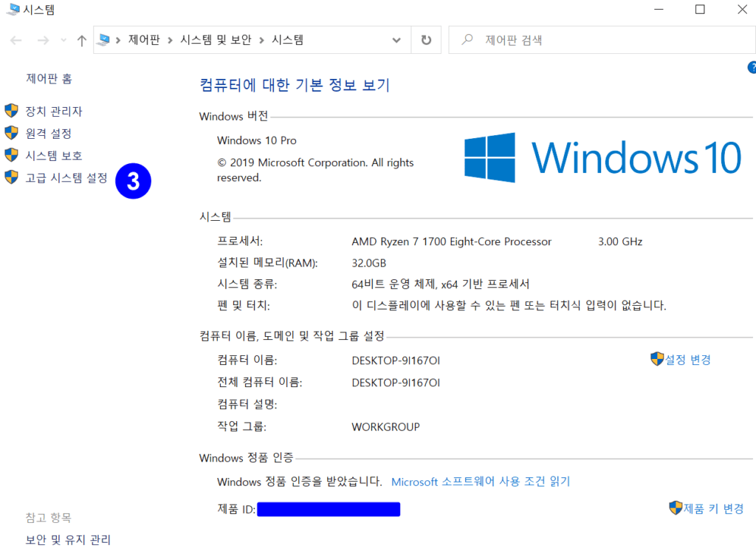Expand the chevron after 제어판 breadcrumb

(170, 40)
